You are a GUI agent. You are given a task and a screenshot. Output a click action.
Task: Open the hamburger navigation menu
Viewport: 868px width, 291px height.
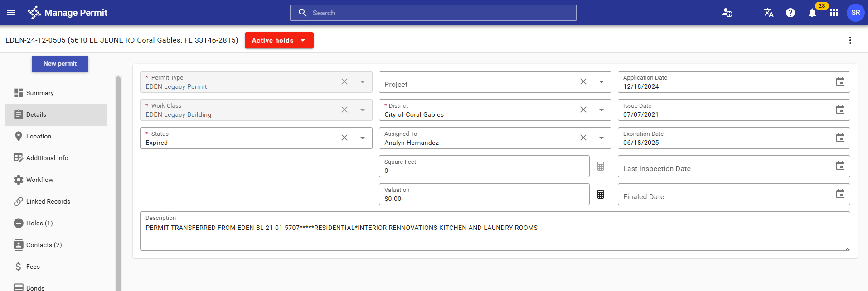[x=11, y=13]
